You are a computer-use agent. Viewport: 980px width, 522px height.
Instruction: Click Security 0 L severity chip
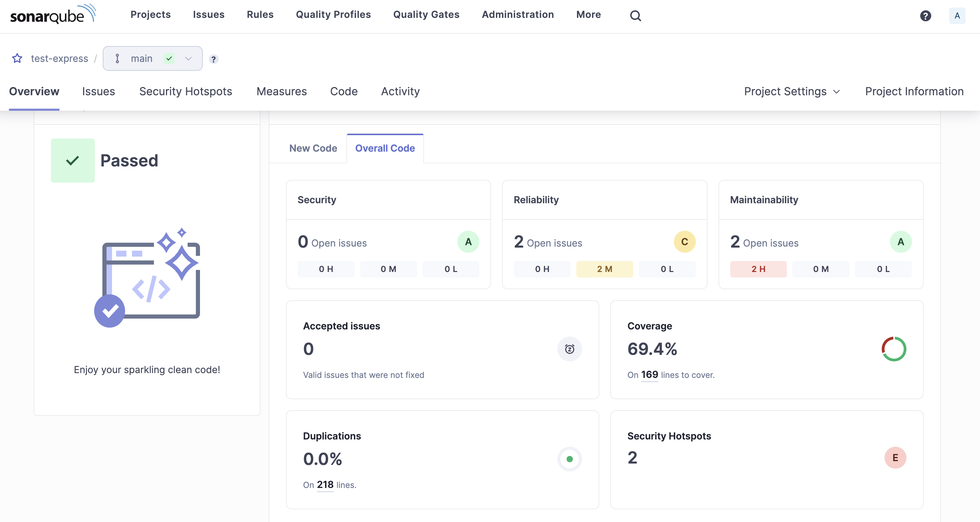(451, 269)
